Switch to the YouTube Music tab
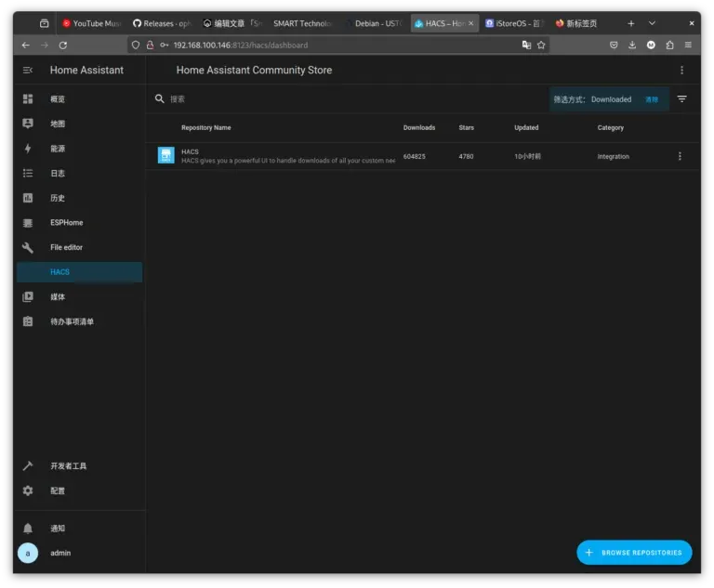 pyautogui.click(x=91, y=23)
